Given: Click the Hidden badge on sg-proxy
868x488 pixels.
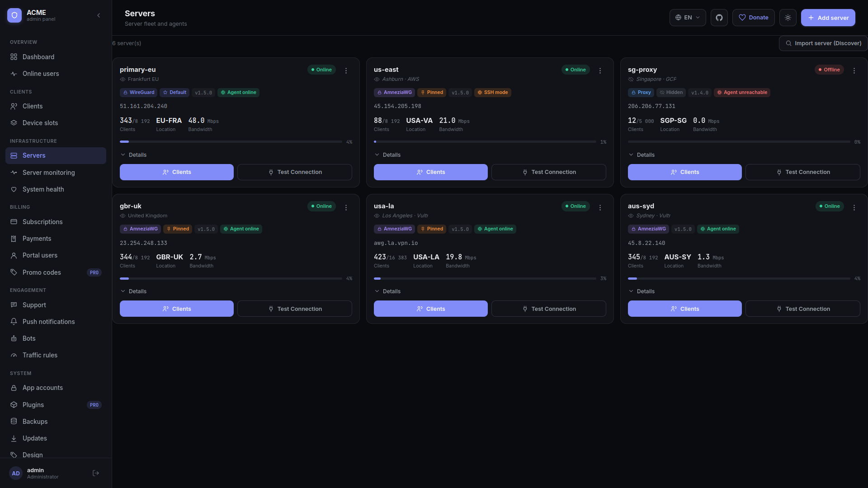Looking at the screenshot, I should (671, 93).
